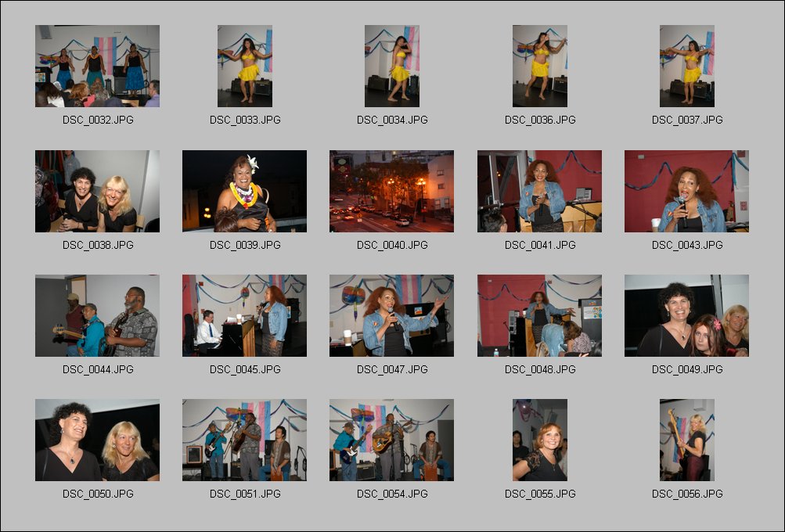Select the DSC_0039.JPG night portrait thumbnail
Image resolution: width=785 pixels, height=532 pixels.
pyautogui.click(x=245, y=191)
